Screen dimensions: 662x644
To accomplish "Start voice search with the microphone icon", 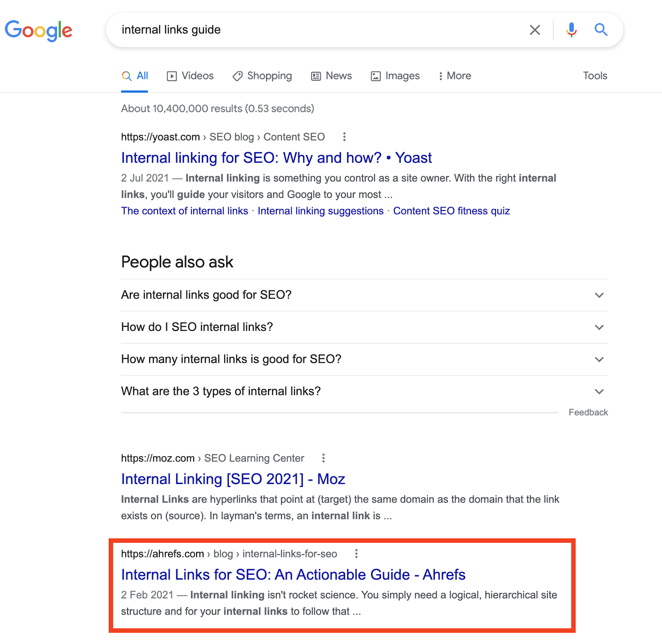I will tap(571, 30).
